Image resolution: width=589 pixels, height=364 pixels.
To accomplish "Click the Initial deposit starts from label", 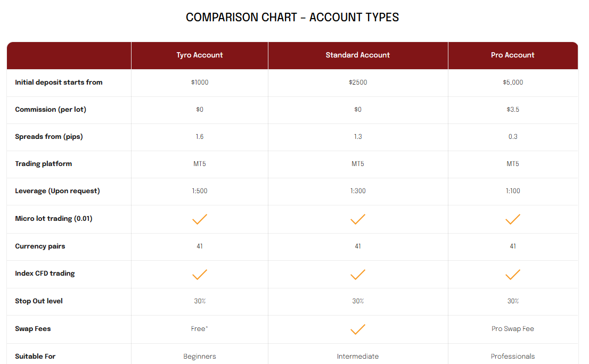I will (x=59, y=82).
